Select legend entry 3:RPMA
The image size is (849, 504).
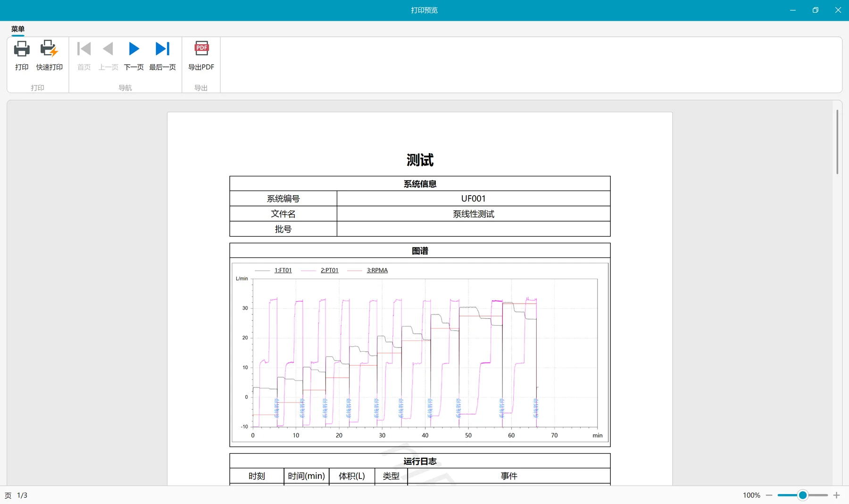[x=377, y=270]
